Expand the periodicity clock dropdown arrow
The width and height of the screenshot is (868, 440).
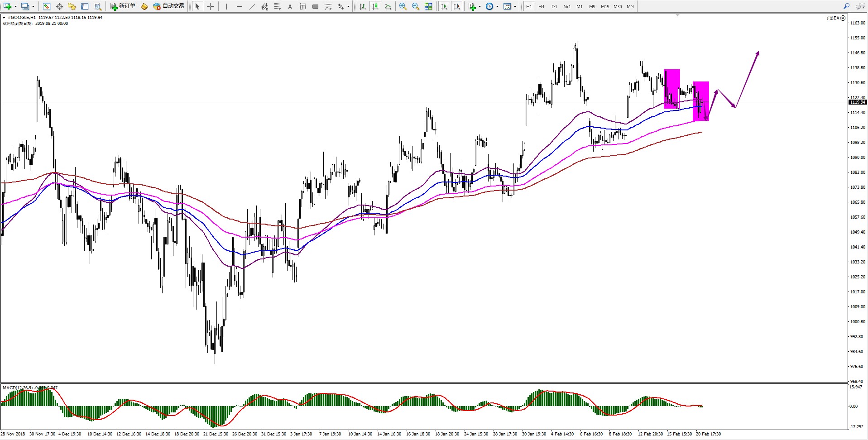tap(497, 6)
